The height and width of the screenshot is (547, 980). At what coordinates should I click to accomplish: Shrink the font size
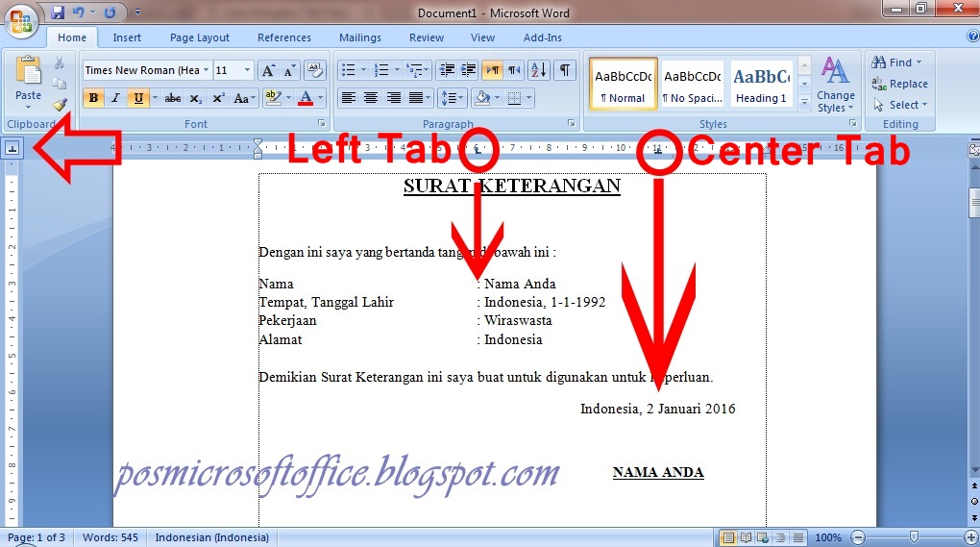pyautogui.click(x=289, y=70)
